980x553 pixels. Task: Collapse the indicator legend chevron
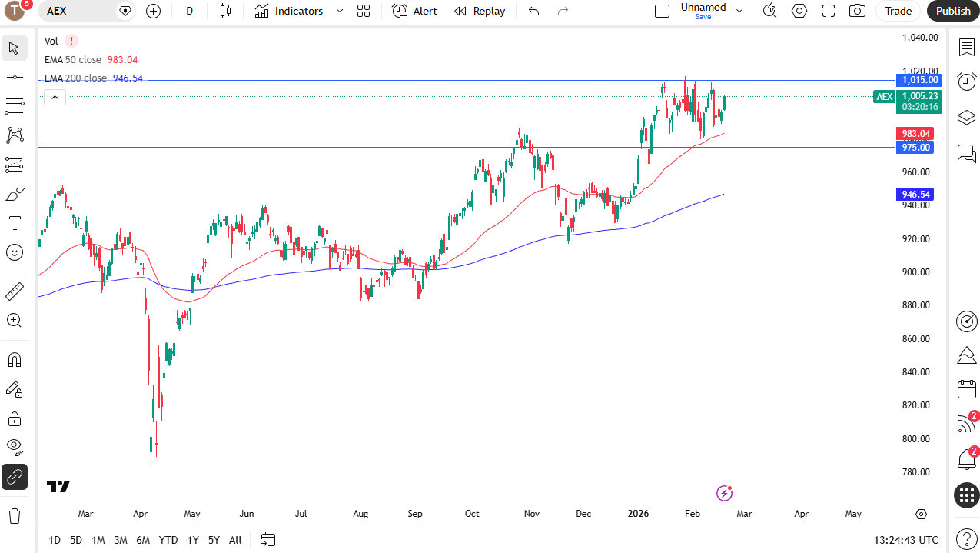[x=55, y=97]
